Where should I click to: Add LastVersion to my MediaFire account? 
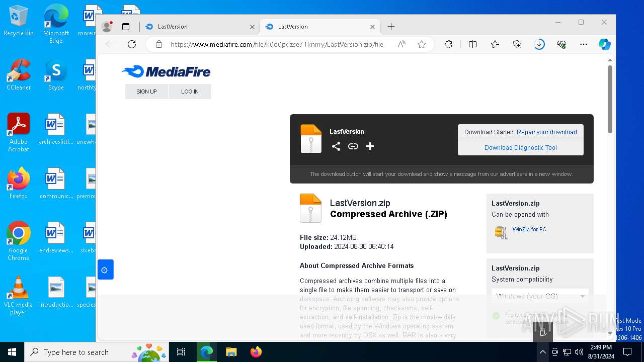coord(370,146)
